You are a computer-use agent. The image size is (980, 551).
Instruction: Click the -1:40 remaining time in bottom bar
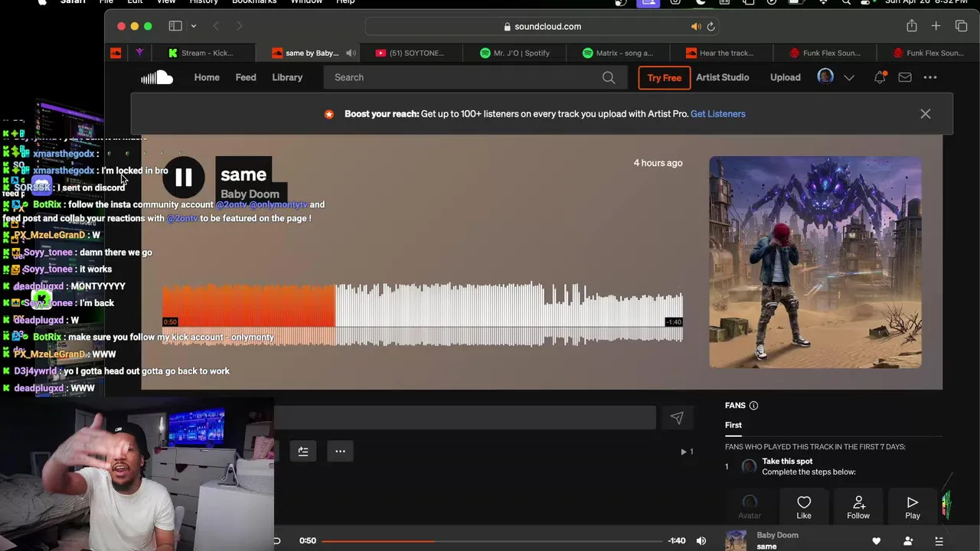coord(677,541)
